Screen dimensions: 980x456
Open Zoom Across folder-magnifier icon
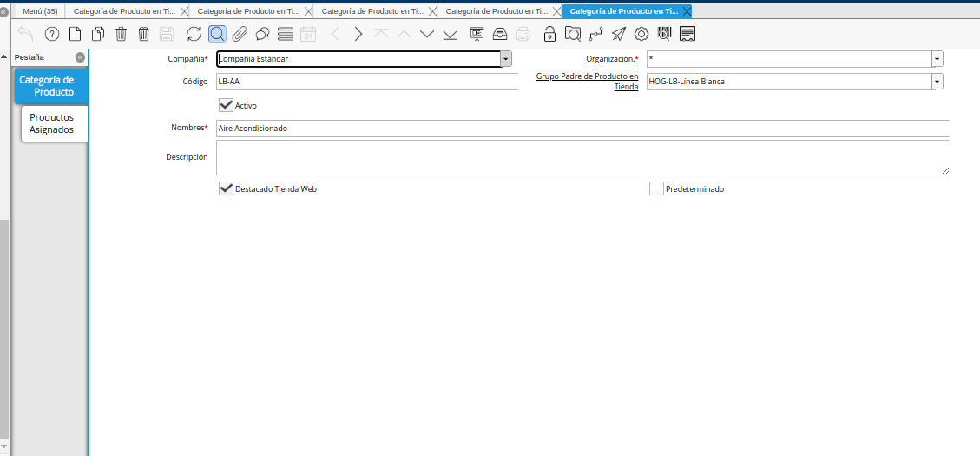[x=573, y=34]
